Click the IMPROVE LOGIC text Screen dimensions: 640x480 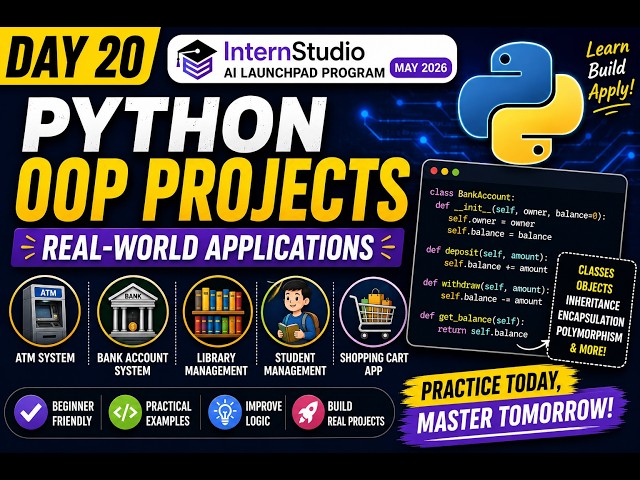(x=263, y=413)
